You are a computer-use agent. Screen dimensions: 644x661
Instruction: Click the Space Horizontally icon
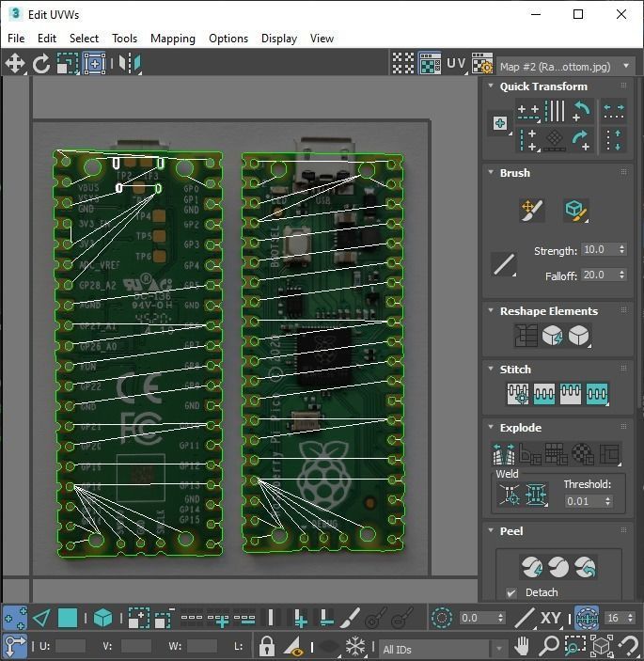click(x=614, y=111)
